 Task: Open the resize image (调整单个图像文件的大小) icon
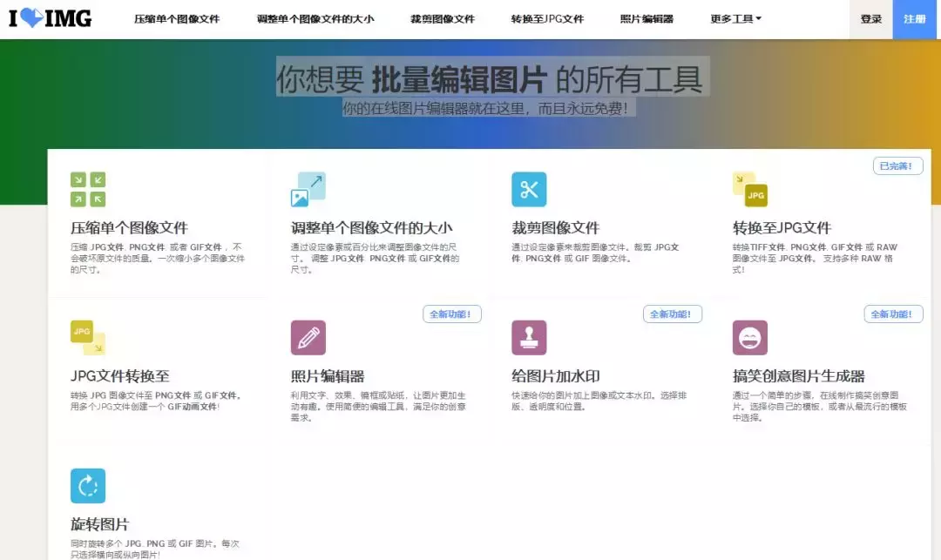(308, 190)
